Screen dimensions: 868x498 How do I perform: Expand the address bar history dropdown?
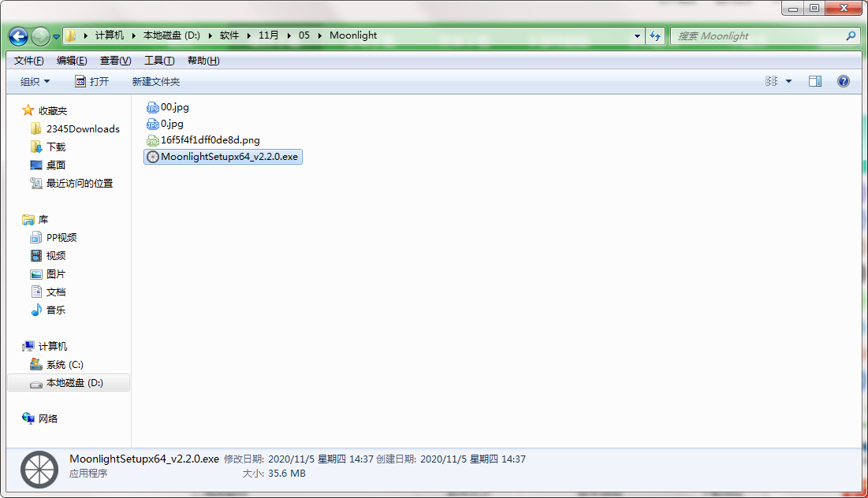click(x=637, y=35)
